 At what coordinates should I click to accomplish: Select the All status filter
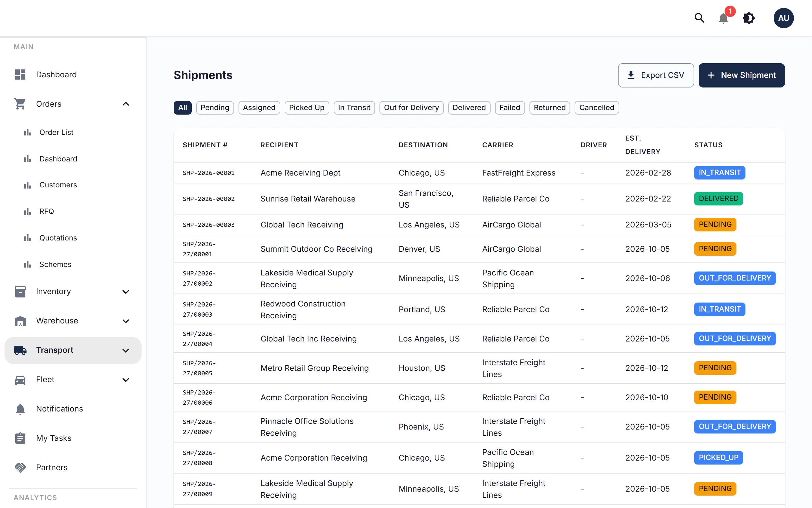[x=182, y=108]
